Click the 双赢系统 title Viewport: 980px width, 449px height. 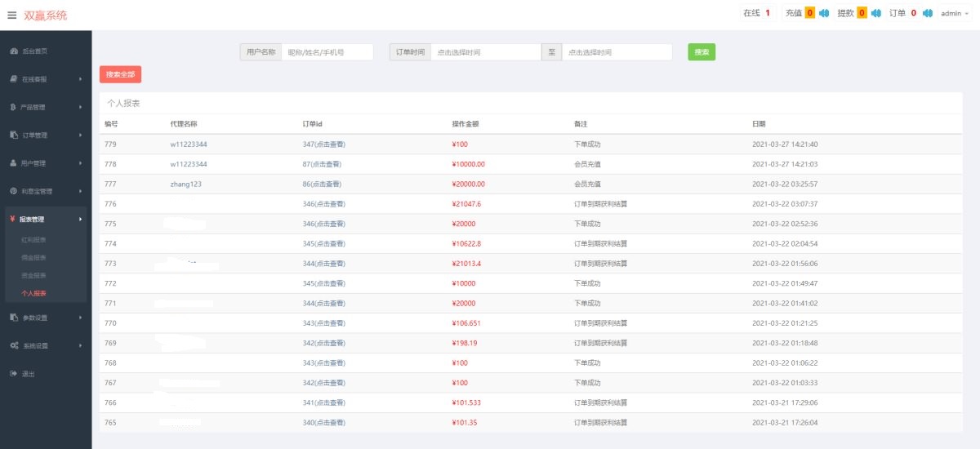46,15
